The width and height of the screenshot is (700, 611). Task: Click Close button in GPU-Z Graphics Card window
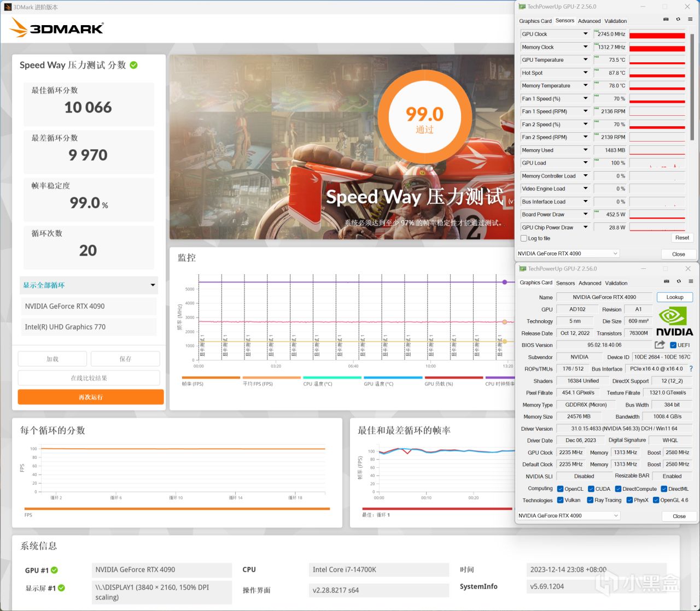(x=679, y=516)
